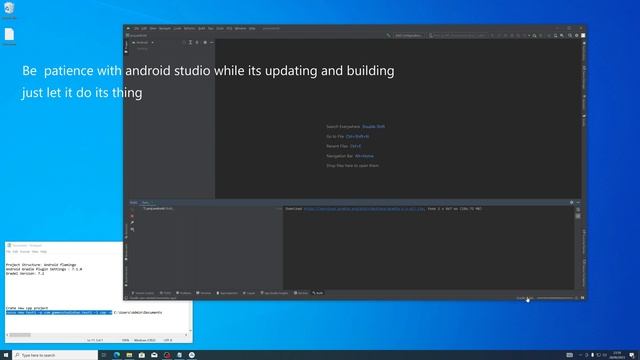
Task: Open Version Control tool window tab
Action: pyautogui.click(x=143, y=293)
